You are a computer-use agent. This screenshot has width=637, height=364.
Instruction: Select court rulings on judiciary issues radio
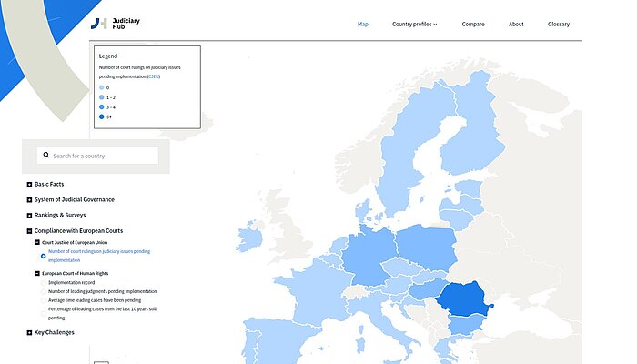[43, 256]
